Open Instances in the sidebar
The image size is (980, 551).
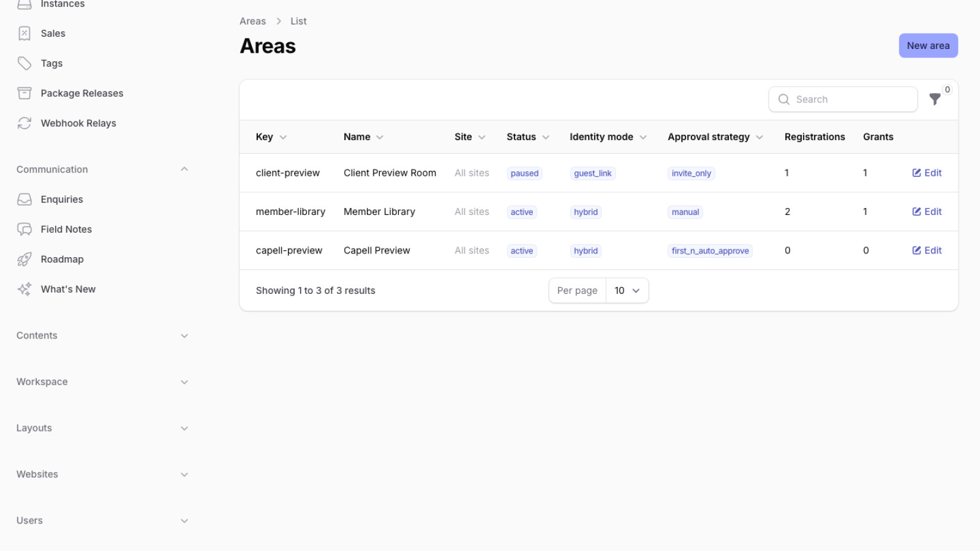[x=63, y=4]
